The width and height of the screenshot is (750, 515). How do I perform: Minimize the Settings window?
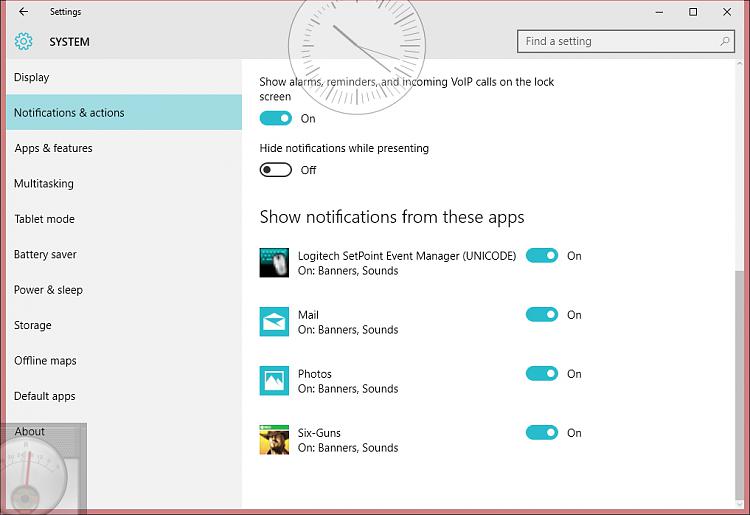click(x=659, y=11)
